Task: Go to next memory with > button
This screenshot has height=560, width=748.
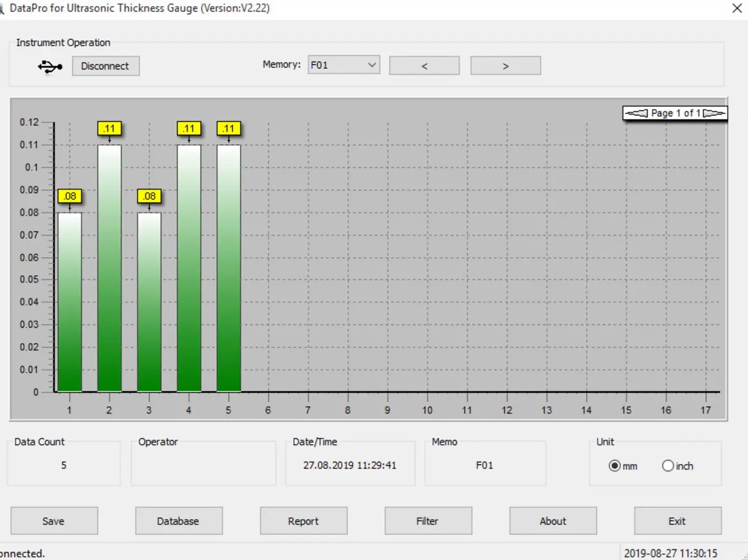Action: tap(506, 66)
